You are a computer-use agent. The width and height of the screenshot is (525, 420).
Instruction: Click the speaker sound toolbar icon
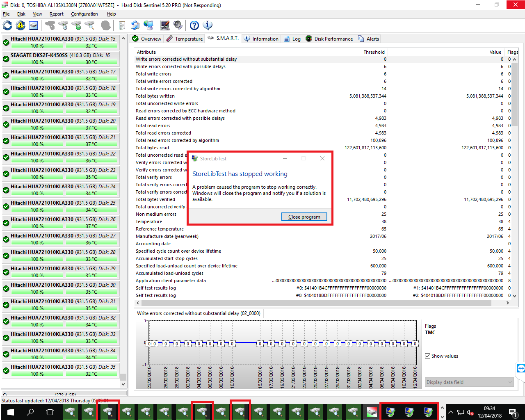178,25
